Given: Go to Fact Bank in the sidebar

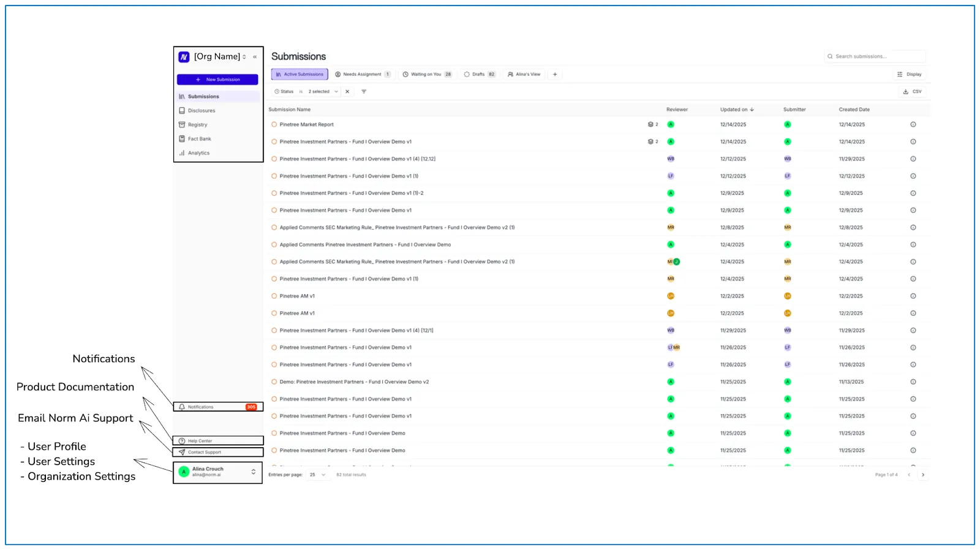Looking at the screenshot, I should 218,139.
